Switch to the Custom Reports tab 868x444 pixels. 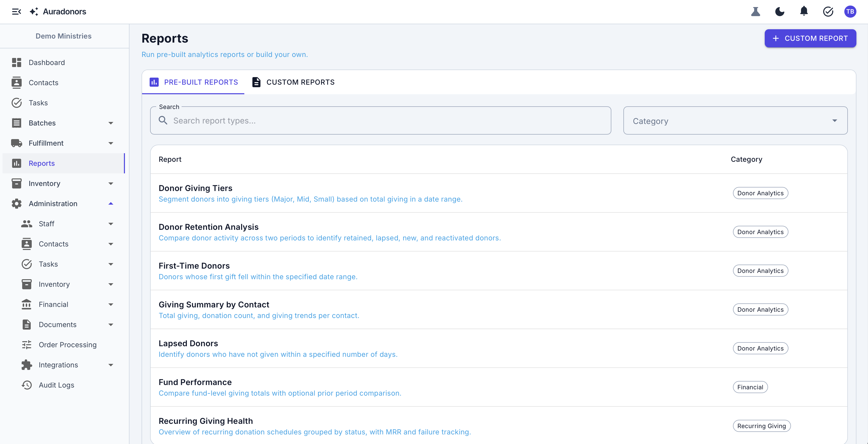pos(293,82)
